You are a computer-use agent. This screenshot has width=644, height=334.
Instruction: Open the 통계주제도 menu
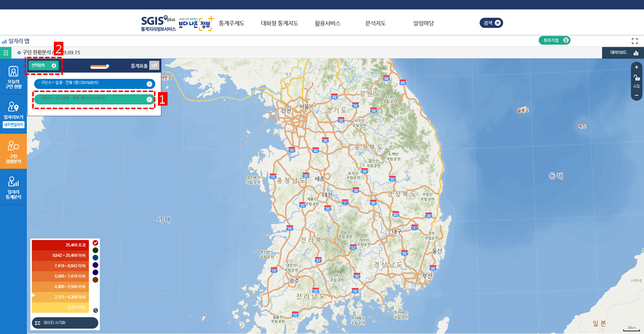pyautogui.click(x=231, y=23)
